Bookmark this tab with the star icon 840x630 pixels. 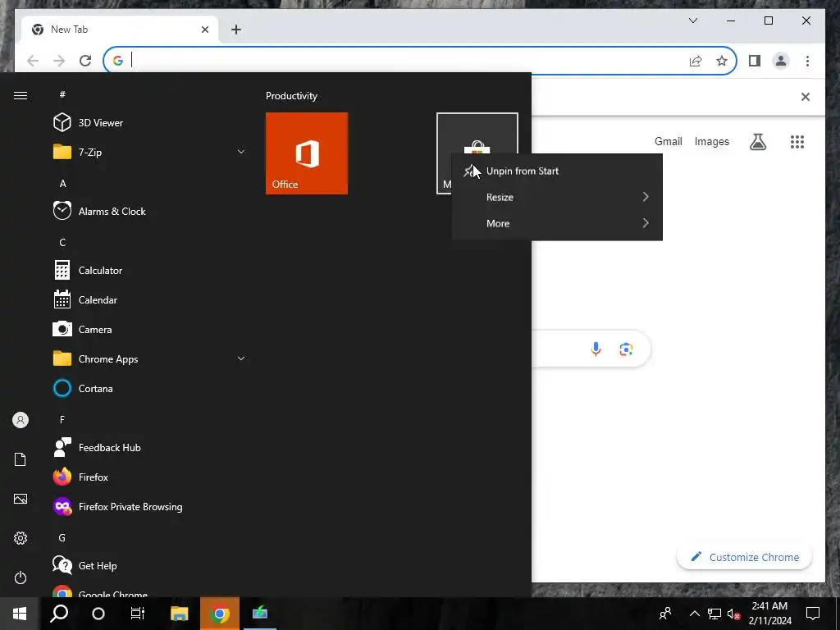[x=722, y=61]
